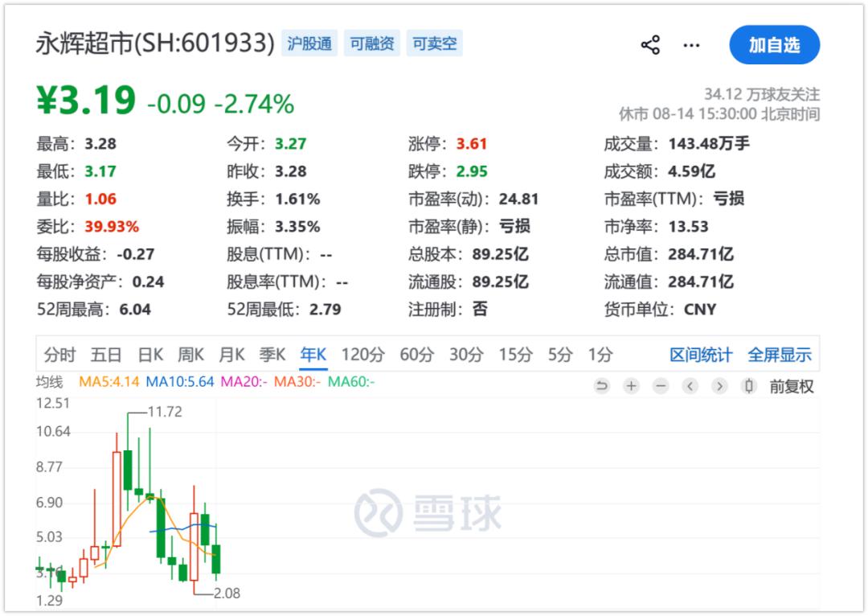Switch to 60分 chart tab

(x=417, y=355)
